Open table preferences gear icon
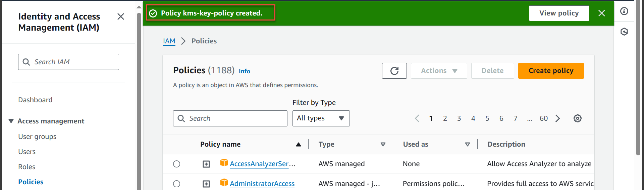This screenshot has height=190, width=644. point(577,118)
